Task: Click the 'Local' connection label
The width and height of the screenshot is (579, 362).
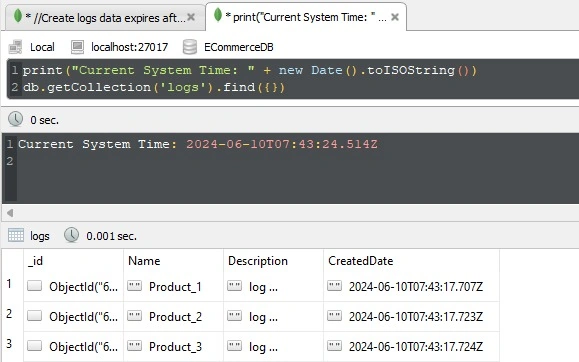Action: click(42, 47)
